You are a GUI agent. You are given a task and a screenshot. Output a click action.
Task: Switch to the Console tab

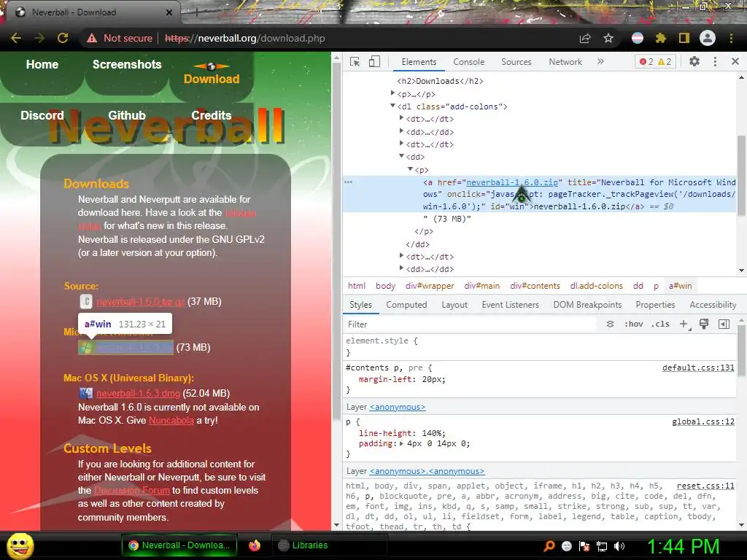point(469,62)
